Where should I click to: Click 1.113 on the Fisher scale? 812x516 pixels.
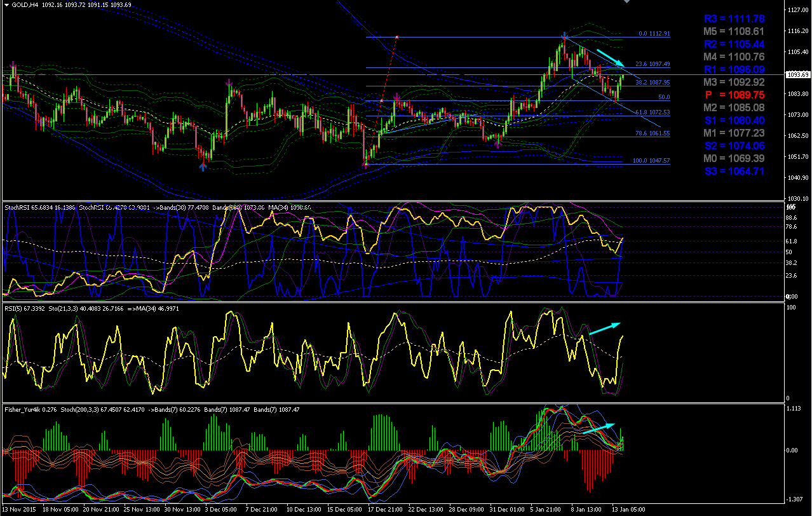(x=793, y=409)
